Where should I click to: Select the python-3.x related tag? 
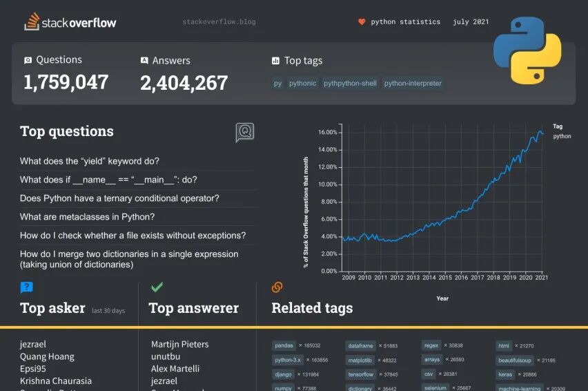[288, 360]
